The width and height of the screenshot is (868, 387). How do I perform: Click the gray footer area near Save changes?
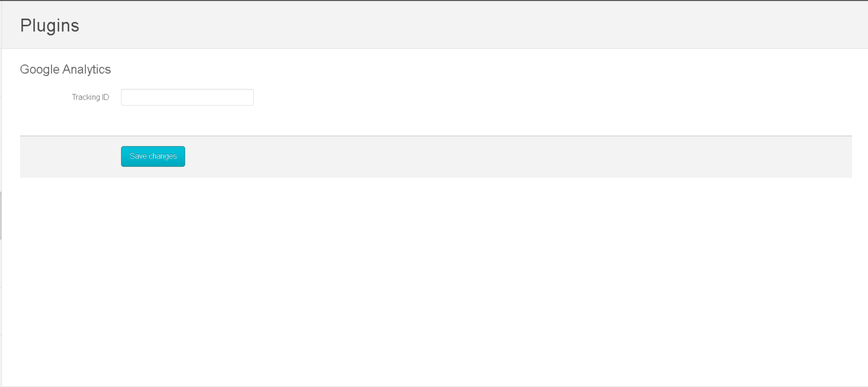click(x=396, y=157)
